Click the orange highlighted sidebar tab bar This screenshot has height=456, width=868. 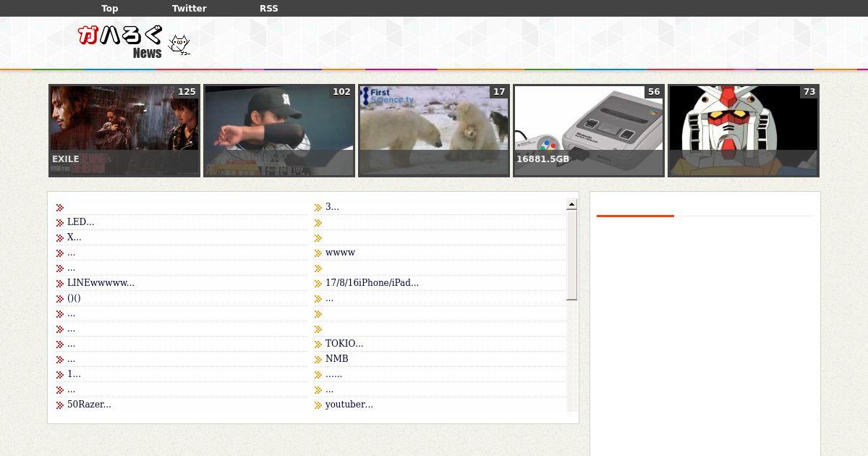pyautogui.click(x=635, y=216)
